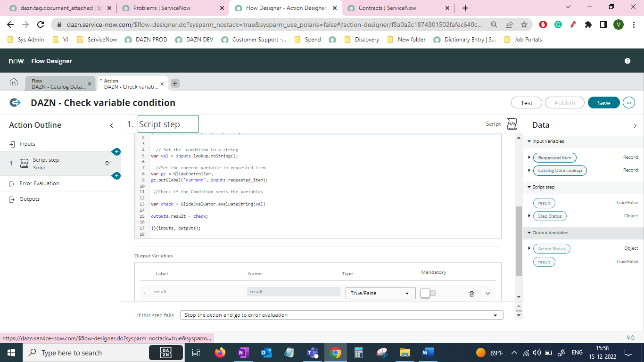The height and width of the screenshot is (362, 644).
Task: Save the action
Action: pos(604,103)
